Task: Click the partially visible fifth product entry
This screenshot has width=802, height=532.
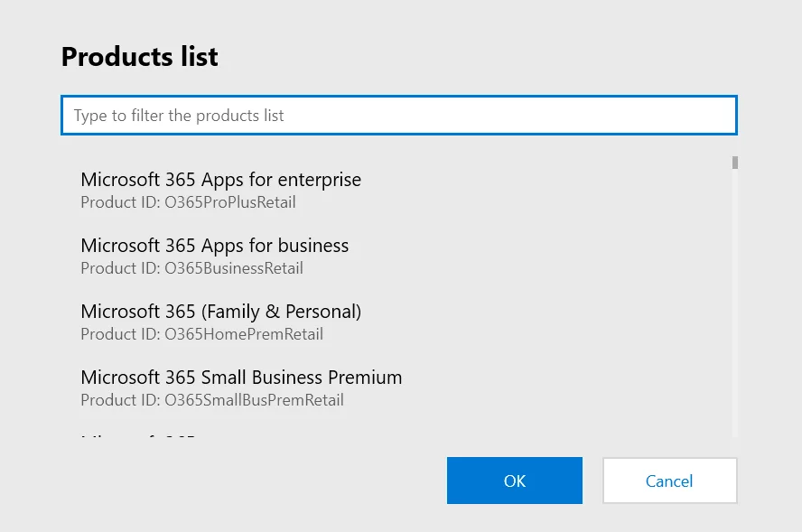Action: tap(139, 435)
